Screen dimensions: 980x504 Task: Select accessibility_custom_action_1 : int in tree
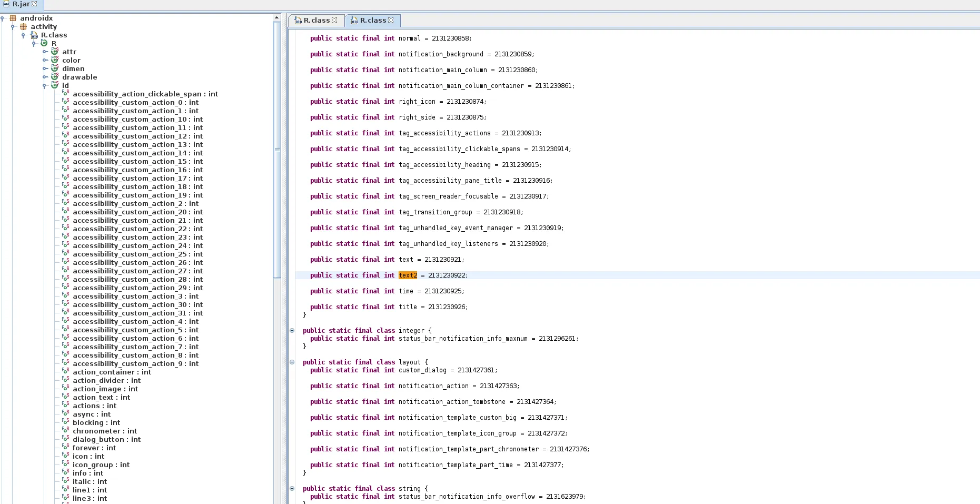tap(135, 111)
